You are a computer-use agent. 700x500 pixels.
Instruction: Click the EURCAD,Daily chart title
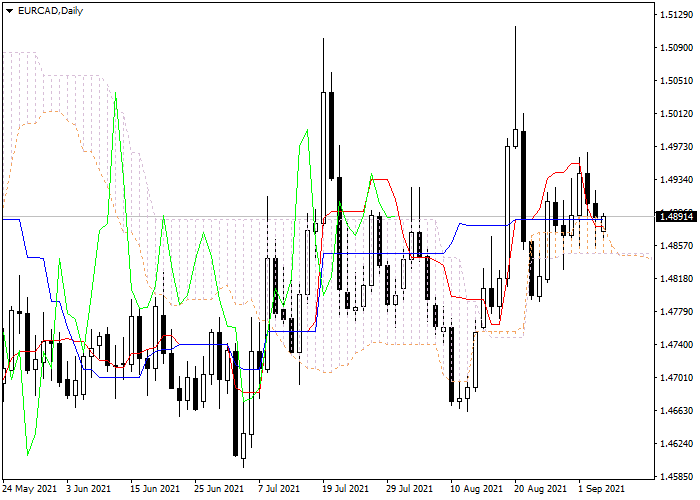click(50, 11)
